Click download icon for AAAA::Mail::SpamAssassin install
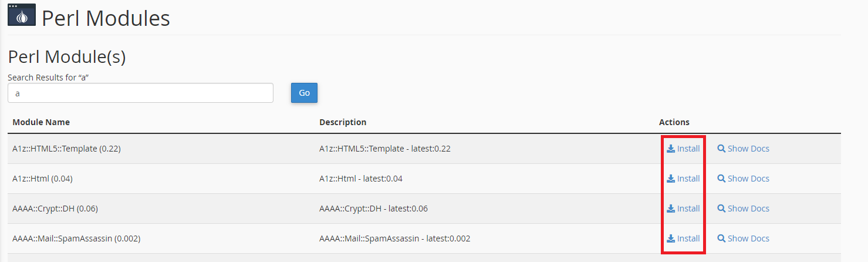This screenshot has width=868, height=262. click(671, 239)
